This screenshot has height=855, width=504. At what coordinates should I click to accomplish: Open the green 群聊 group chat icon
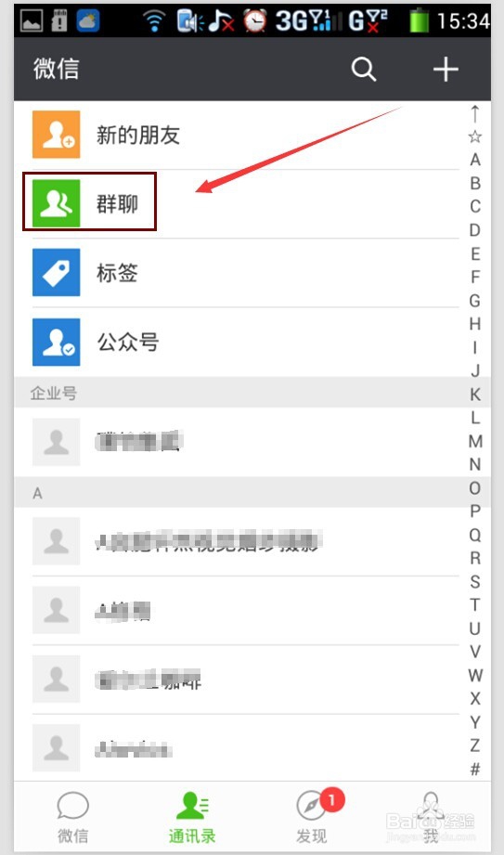57,203
